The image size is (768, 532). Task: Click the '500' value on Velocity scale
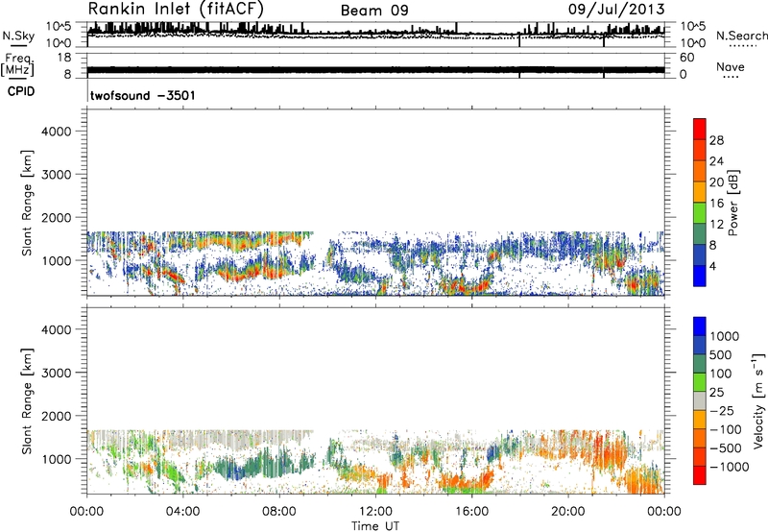[x=721, y=355]
